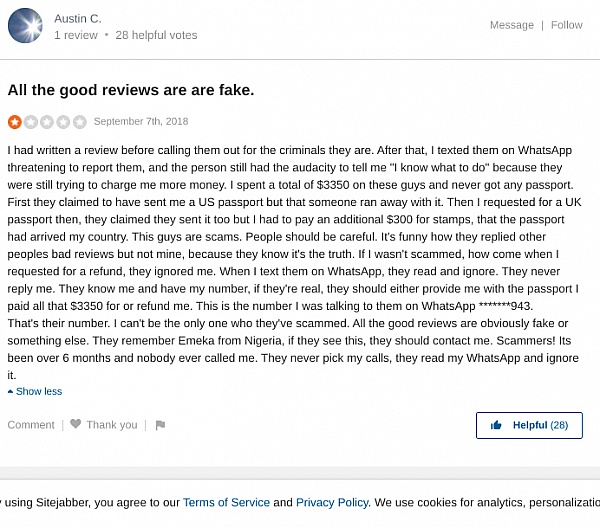Follow the reviewer Austin C.
Screen dimensions: 600x528
pos(566,25)
